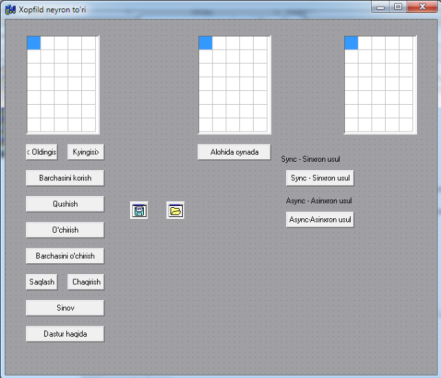This screenshot has height=378, width=441.
Task: Click the Sync - Sinxron usul label text
Action: pyautogui.click(x=310, y=159)
